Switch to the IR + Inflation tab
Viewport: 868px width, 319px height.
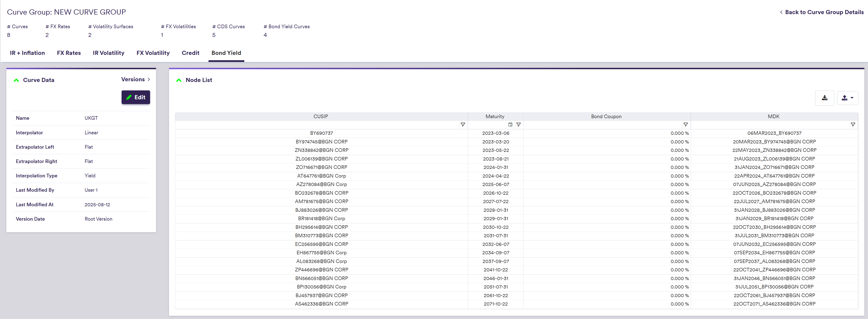(27, 53)
